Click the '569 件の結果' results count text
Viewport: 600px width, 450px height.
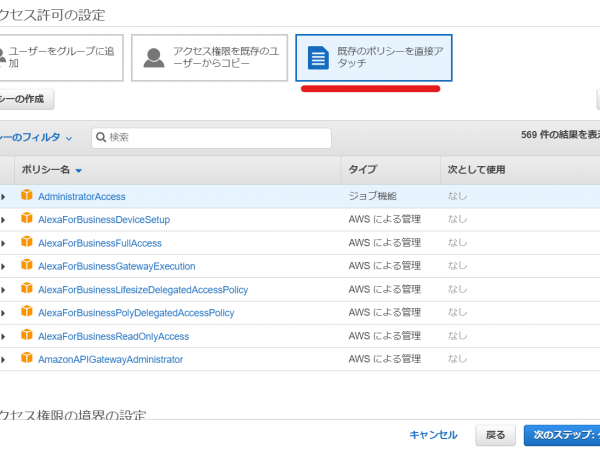point(560,135)
